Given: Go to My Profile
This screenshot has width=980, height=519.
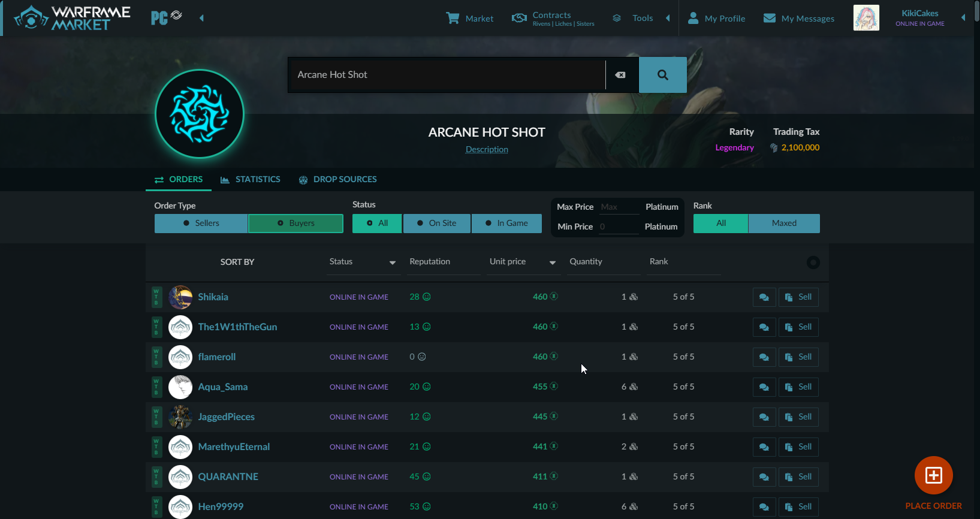Looking at the screenshot, I should tap(716, 18).
